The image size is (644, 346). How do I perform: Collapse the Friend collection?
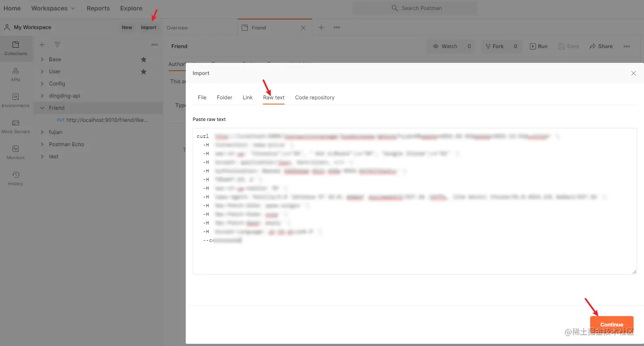point(42,108)
